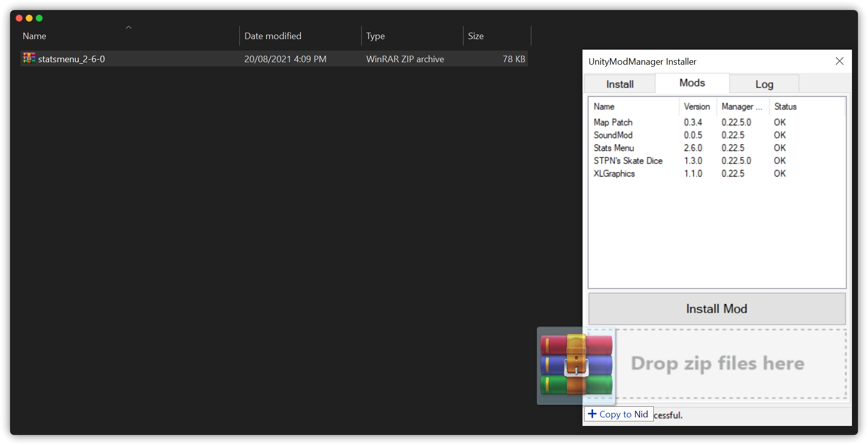Viewport: 868px width, 445px height.
Task: Sort file list by Type column
Action: click(375, 36)
